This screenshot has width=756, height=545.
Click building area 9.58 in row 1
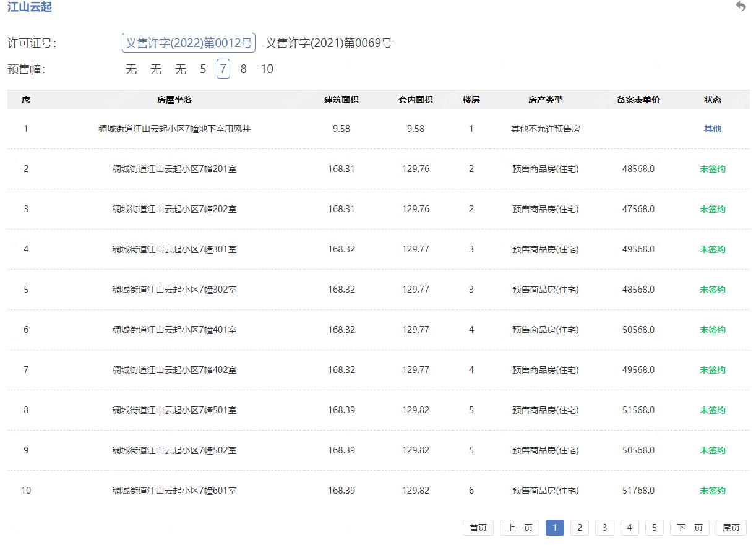[x=341, y=129]
